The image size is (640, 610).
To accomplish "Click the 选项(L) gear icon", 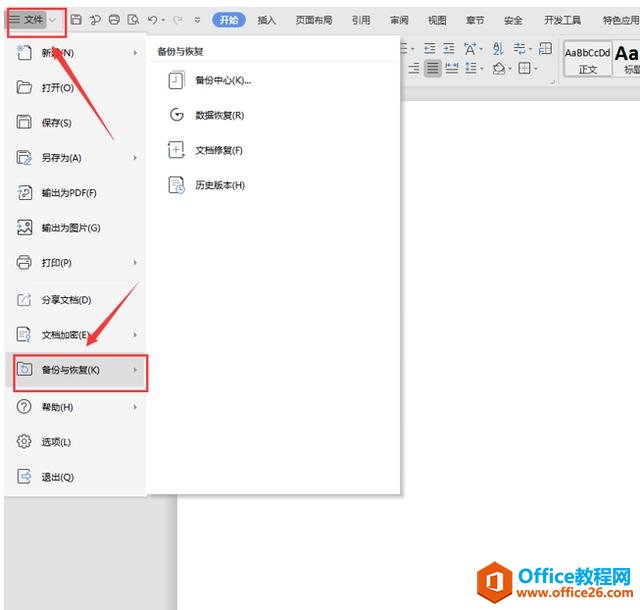I will click(24, 441).
